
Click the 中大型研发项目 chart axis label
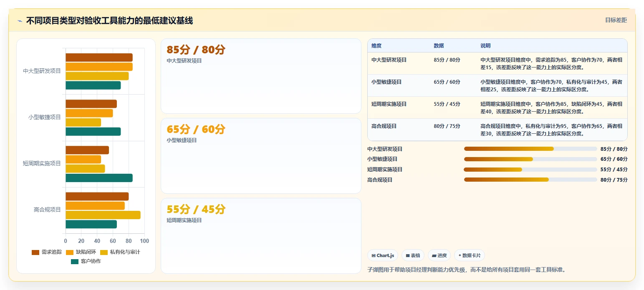42,71
